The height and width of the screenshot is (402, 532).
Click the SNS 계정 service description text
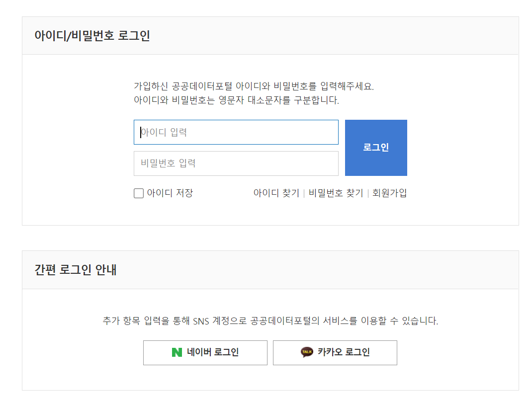pyautogui.click(x=270, y=321)
